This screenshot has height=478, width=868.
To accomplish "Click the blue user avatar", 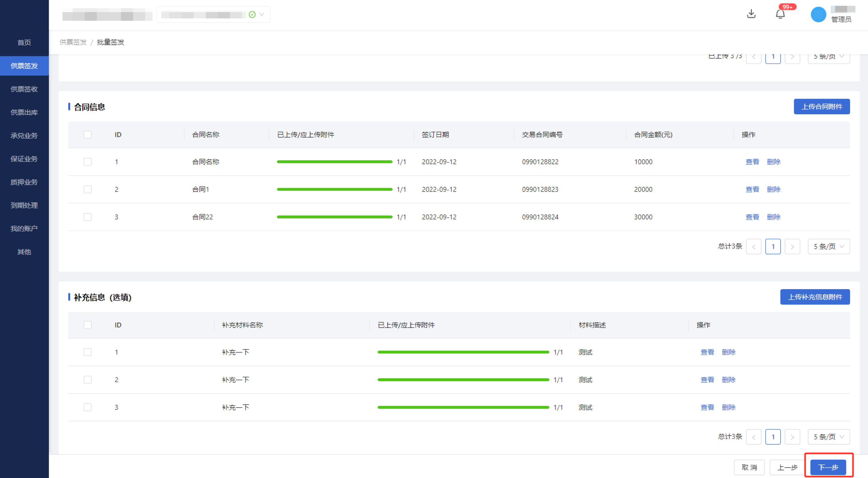I will [818, 14].
